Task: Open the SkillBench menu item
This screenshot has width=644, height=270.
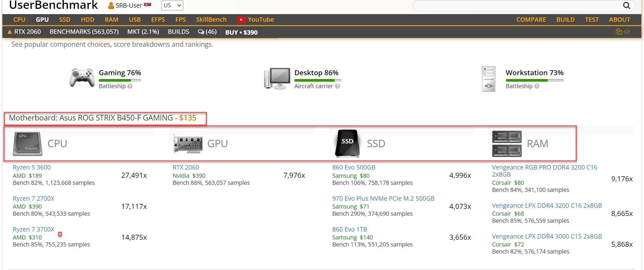Action: tap(211, 20)
